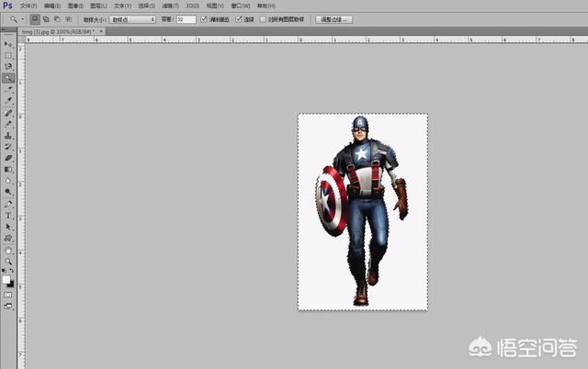
Task: Enable sample all layers (对所有图层取样)
Action: [x=263, y=19]
